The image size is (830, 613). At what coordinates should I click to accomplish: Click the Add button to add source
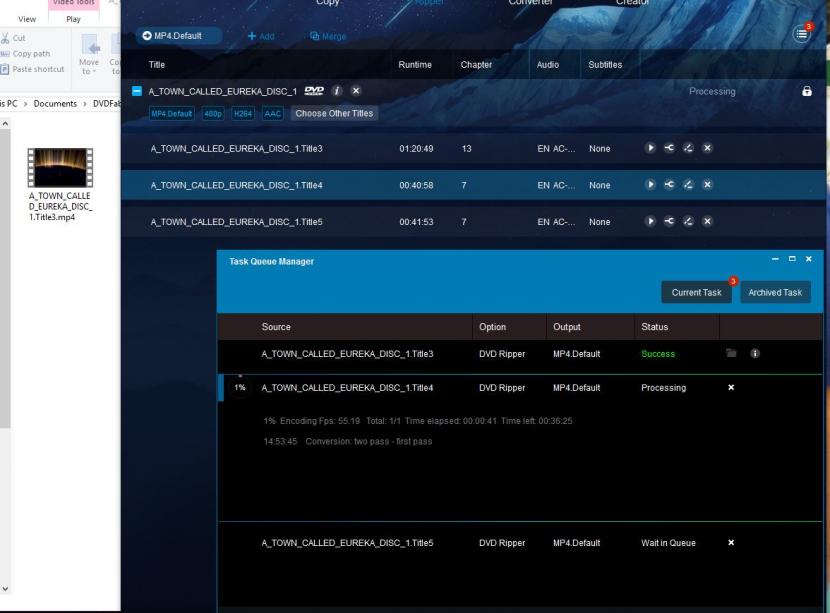click(261, 37)
